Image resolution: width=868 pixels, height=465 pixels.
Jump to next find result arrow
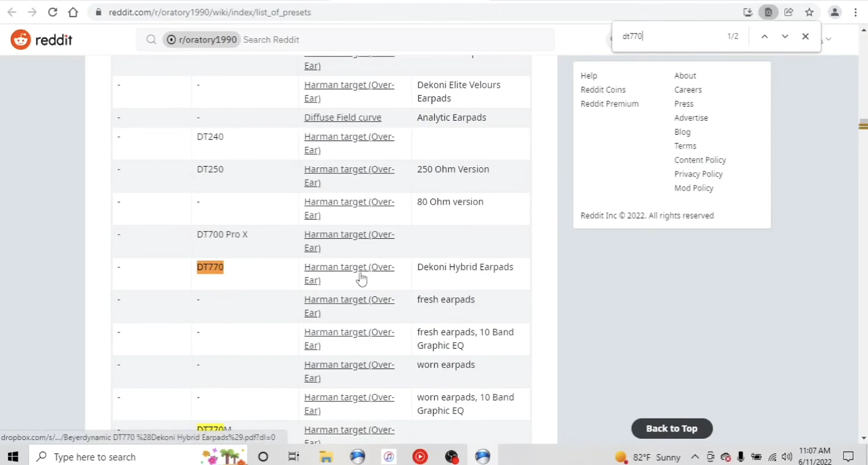click(x=785, y=36)
